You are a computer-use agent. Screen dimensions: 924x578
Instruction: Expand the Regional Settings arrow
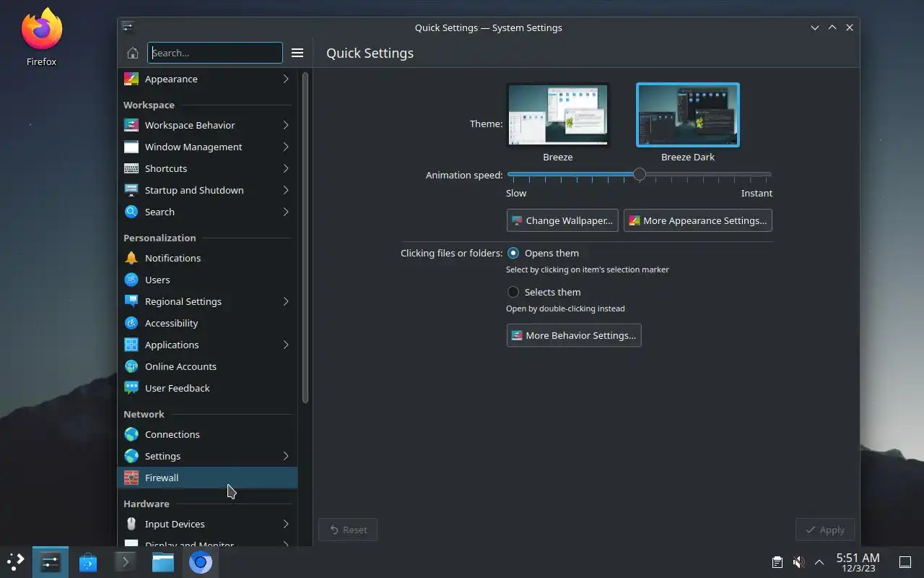click(286, 301)
